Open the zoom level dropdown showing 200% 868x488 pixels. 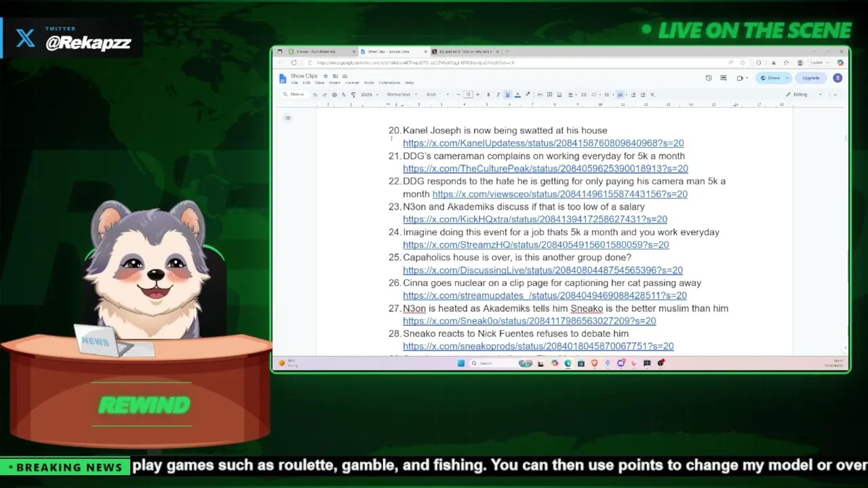coord(369,95)
